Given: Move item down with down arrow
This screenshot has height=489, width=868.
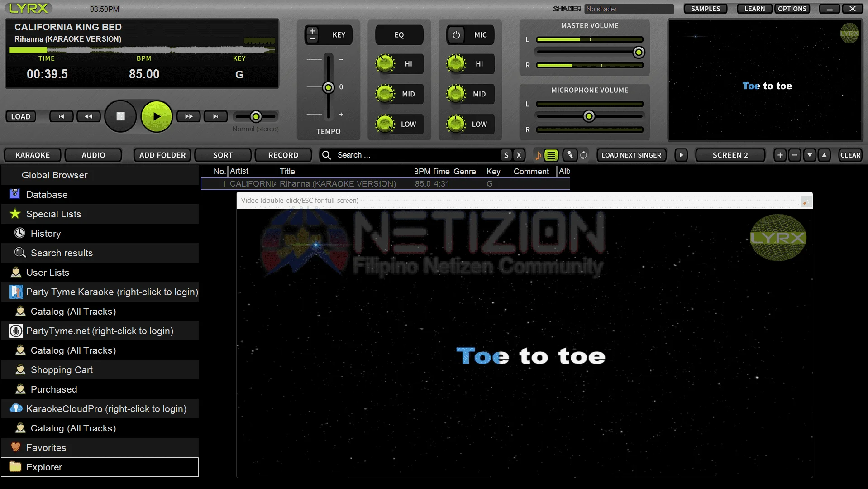Looking at the screenshot, I should coord(810,155).
